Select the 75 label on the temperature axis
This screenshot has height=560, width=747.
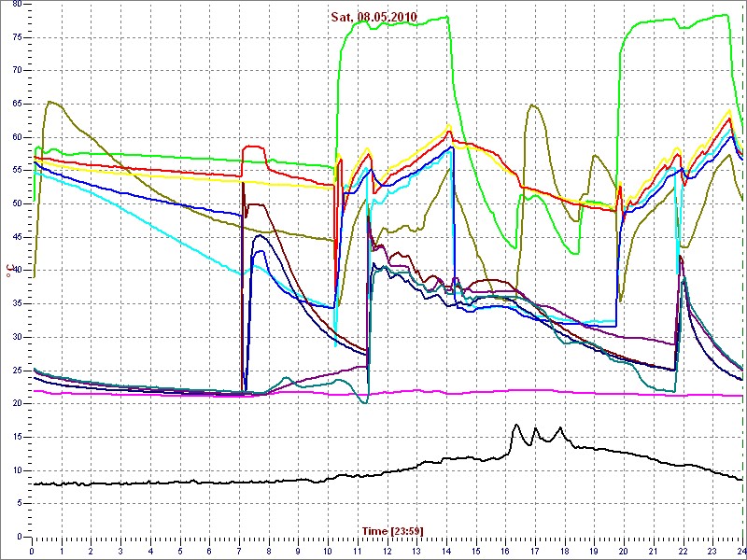[x=16, y=37]
